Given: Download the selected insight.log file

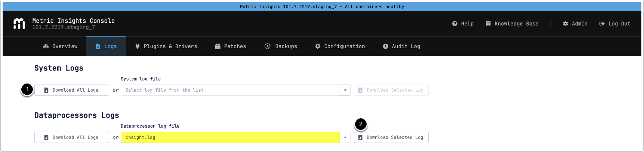Looking at the screenshot, I should pyautogui.click(x=391, y=137).
